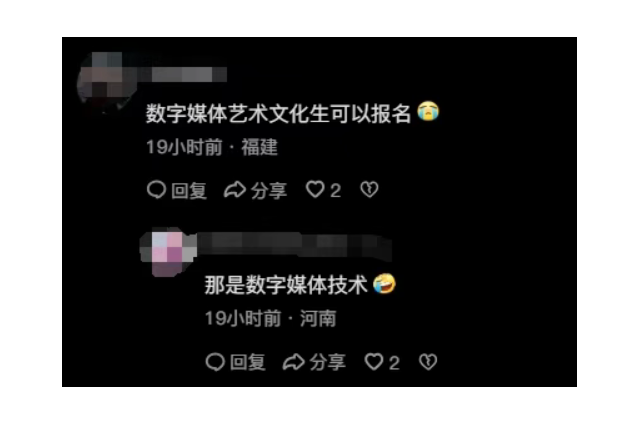Like the Fujian comment with the heart icon
626x432 pixels.
click(x=315, y=190)
